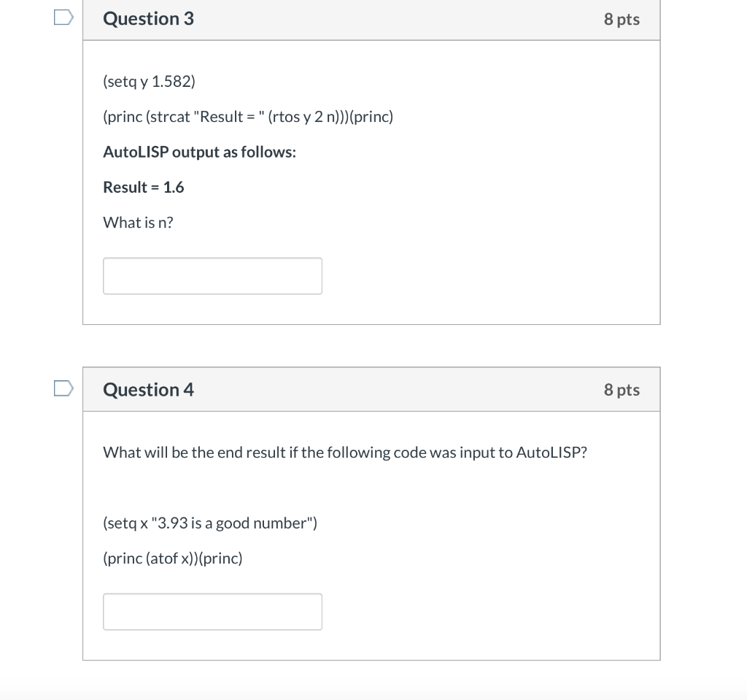
Task: Click the AutoLISP output as follows text
Action: 199,152
